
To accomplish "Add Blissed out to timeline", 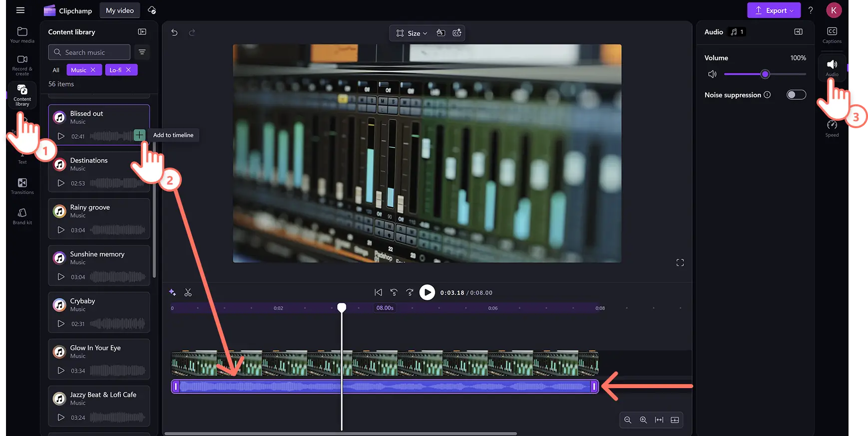I will pos(140,135).
